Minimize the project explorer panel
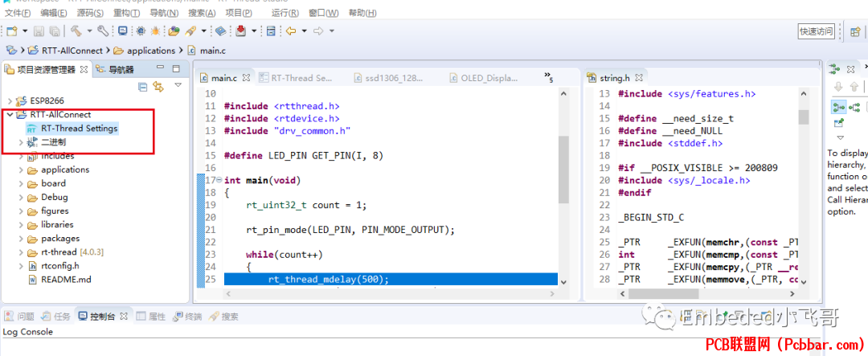 160,68
